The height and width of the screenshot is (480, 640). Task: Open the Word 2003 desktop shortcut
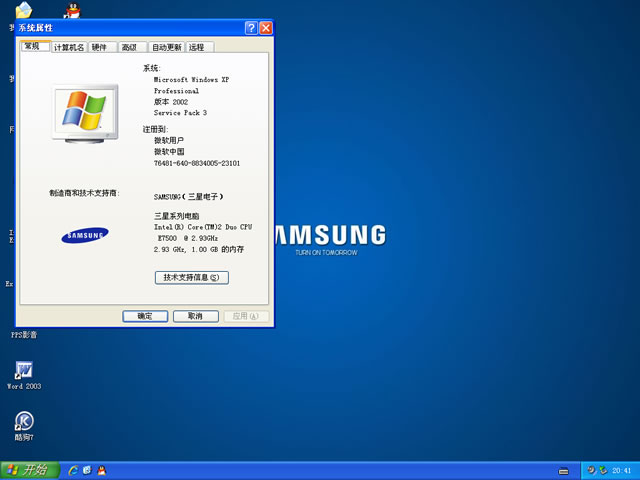click(x=23, y=372)
